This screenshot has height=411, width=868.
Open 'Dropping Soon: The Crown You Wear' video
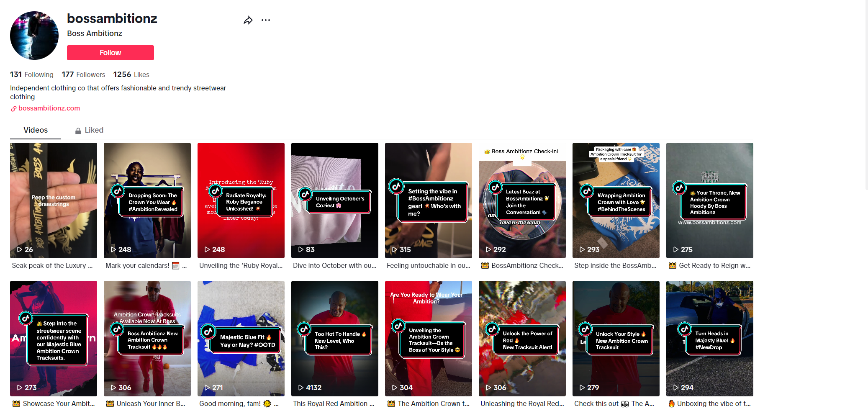[x=147, y=200]
